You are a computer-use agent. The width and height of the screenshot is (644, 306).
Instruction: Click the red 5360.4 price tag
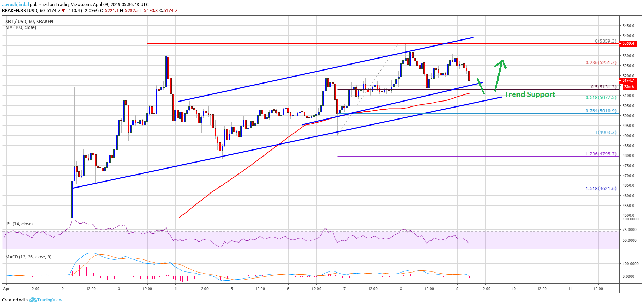(628, 44)
